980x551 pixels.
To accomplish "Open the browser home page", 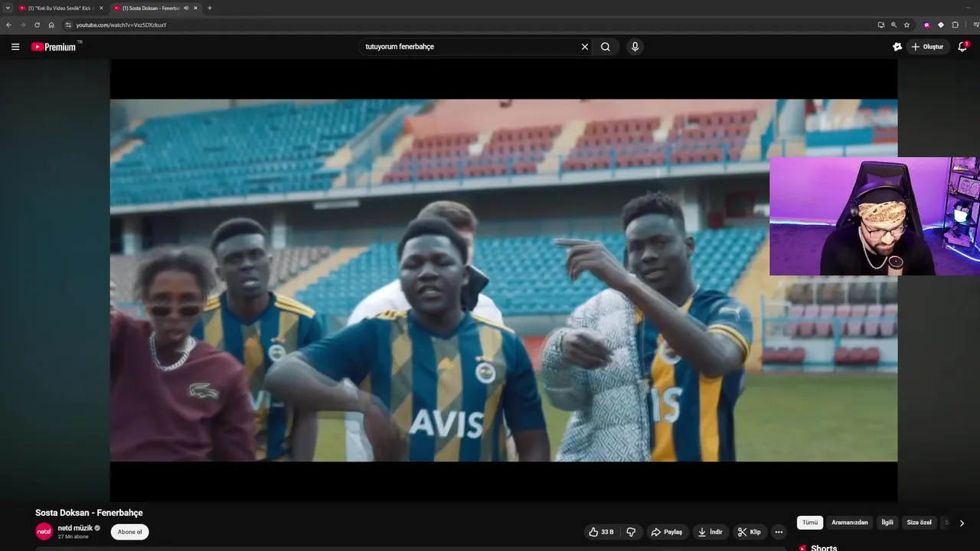I will [x=51, y=24].
